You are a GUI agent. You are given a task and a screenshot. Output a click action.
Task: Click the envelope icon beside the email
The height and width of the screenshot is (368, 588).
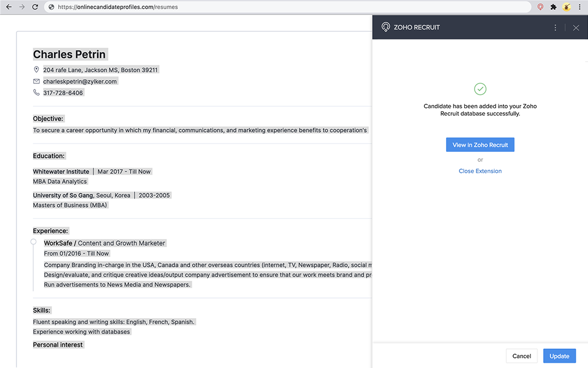click(x=36, y=80)
